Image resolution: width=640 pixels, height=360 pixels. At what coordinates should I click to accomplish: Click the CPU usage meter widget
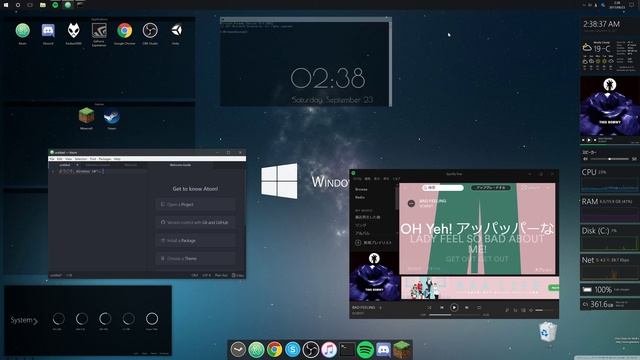pyautogui.click(x=610, y=180)
